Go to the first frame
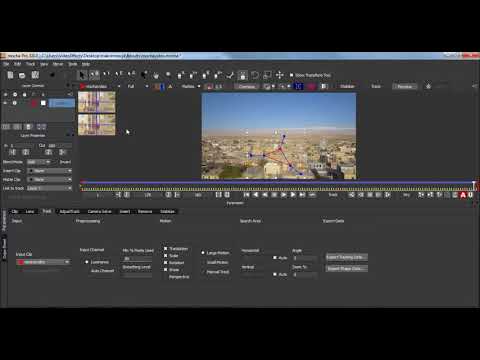Image resolution: width=480 pixels, height=360 pixels. [246, 195]
